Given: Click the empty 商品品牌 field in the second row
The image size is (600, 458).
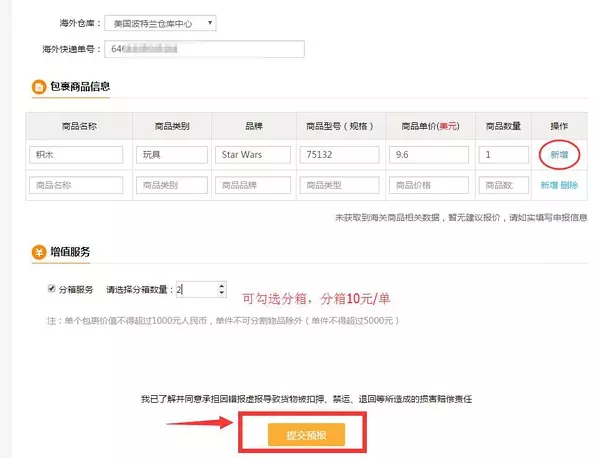Looking at the screenshot, I should point(253,185).
